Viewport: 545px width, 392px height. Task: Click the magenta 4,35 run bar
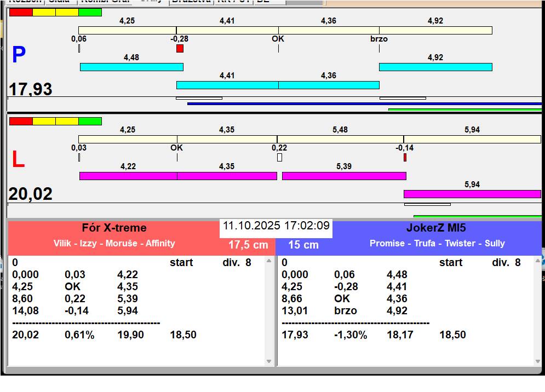pos(227,176)
